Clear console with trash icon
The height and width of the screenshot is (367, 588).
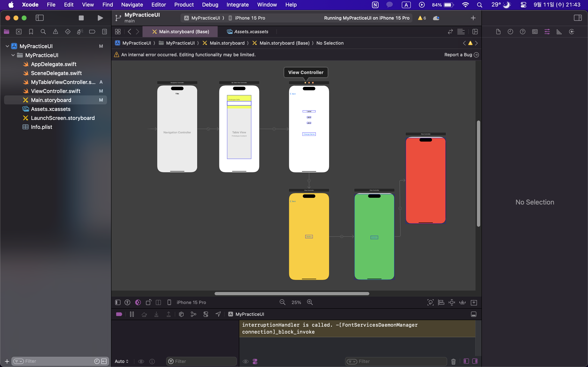point(453,361)
